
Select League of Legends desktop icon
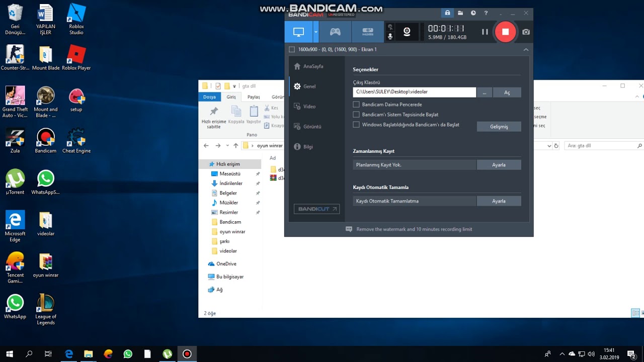tap(46, 310)
